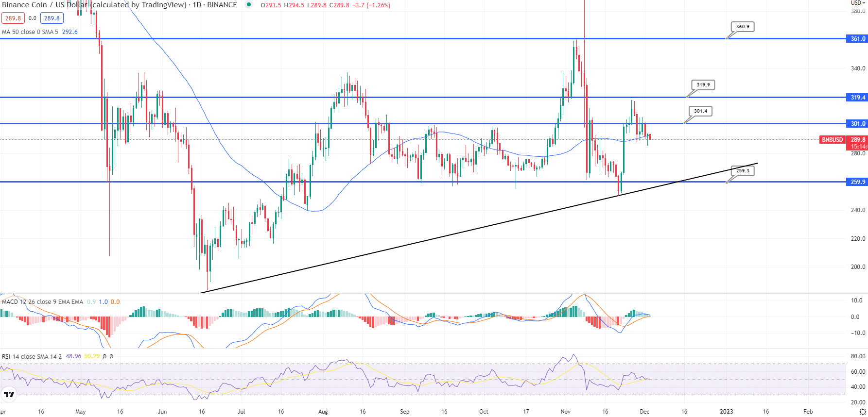The width and height of the screenshot is (868, 417).
Task: Click the 1D interval in chart title
Action: (x=197, y=5)
